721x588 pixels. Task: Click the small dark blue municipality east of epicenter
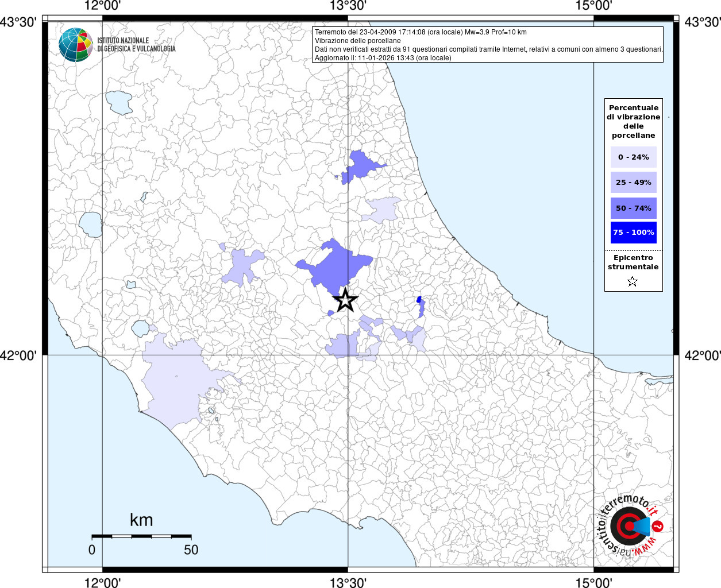(419, 300)
